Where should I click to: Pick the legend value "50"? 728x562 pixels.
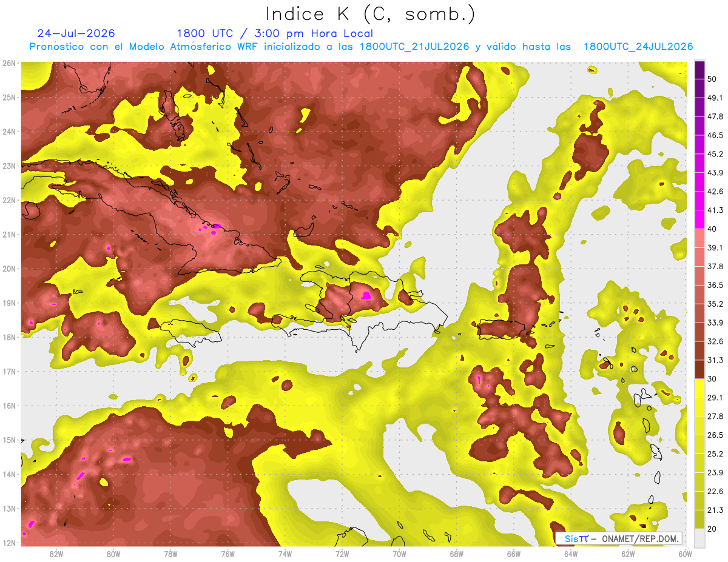[x=712, y=79]
